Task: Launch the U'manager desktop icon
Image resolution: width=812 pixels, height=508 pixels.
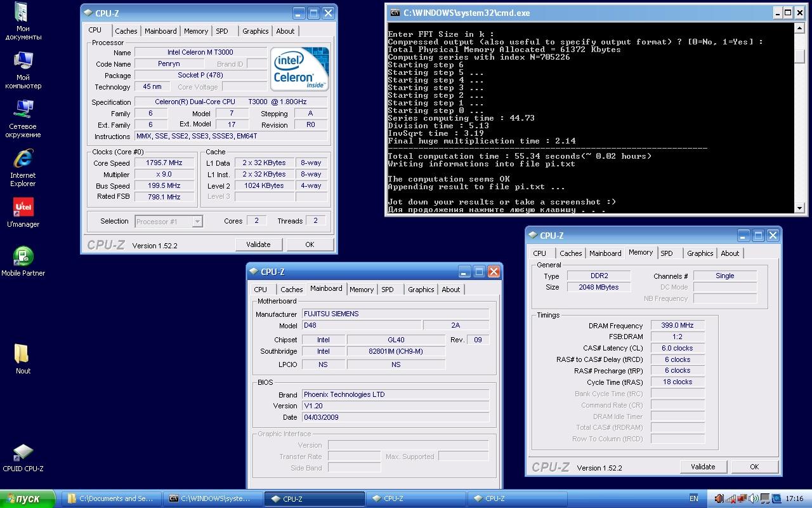Action: point(23,213)
